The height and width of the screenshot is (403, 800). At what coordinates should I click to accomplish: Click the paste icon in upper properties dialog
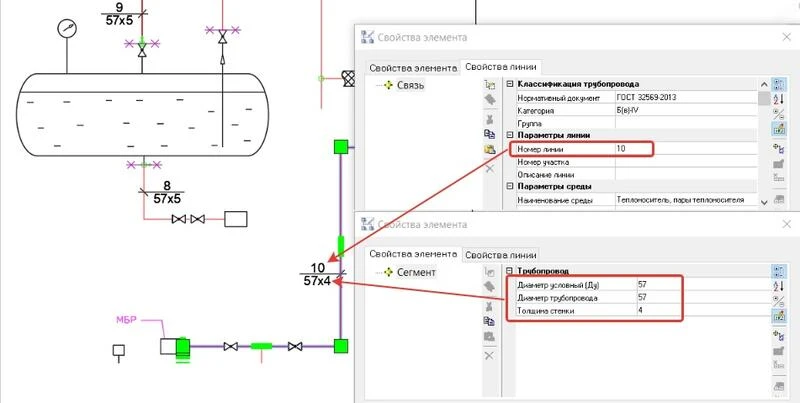(x=490, y=149)
